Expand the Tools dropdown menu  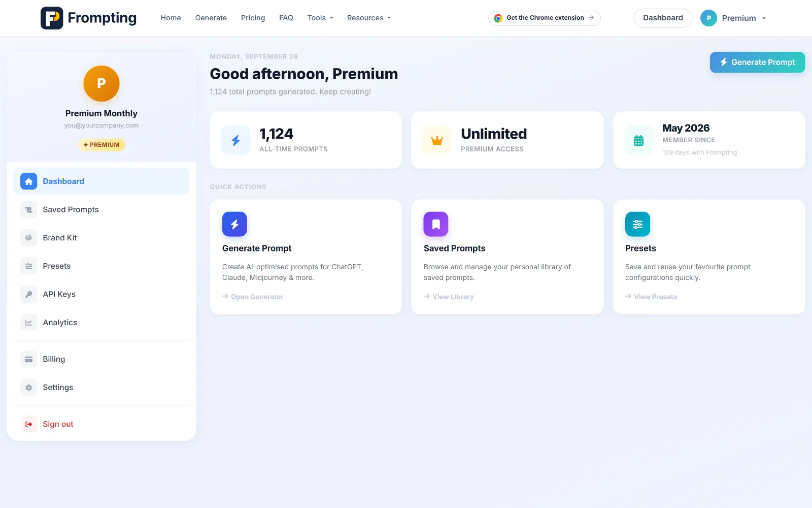(320, 18)
